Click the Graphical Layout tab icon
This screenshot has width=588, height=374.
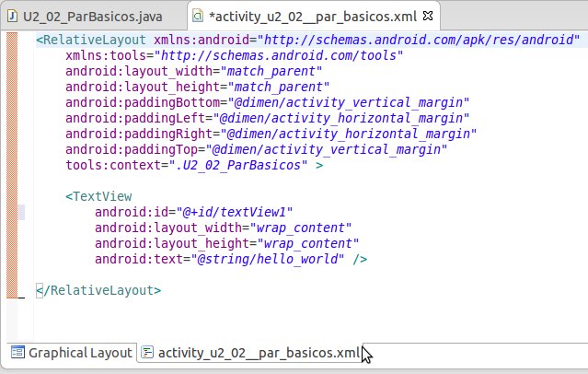coord(17,352)
